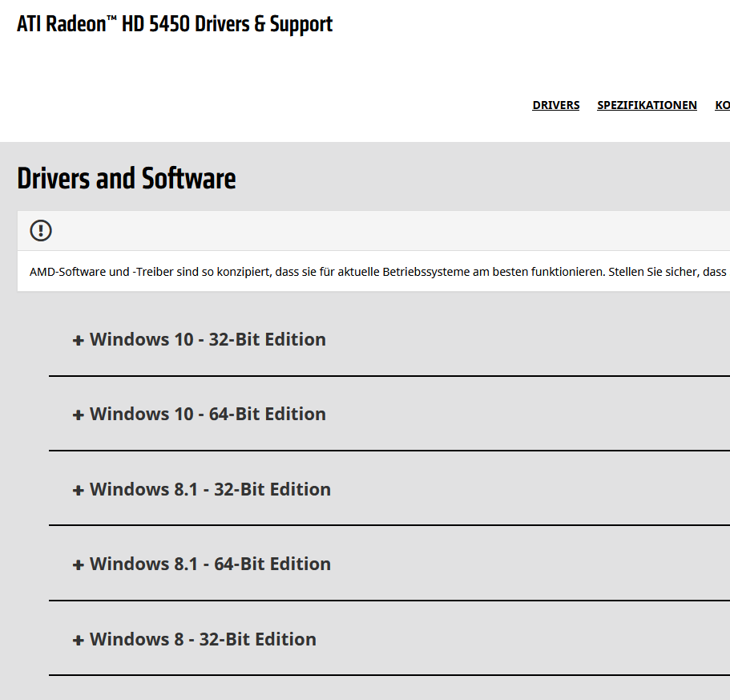Screen dimensions: 730x700
Task: Click the 'ATI Radeon HD 5450 Drivers & Support' title
Action: click(175, 24)
